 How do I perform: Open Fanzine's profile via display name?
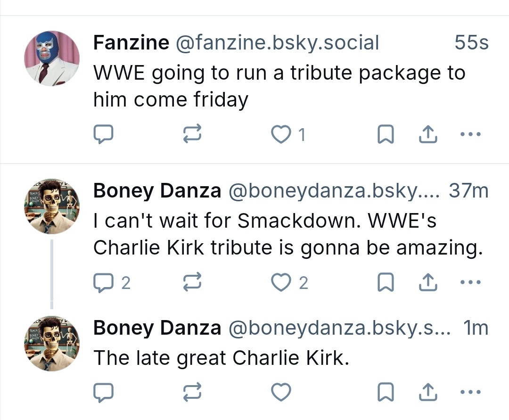131,43
